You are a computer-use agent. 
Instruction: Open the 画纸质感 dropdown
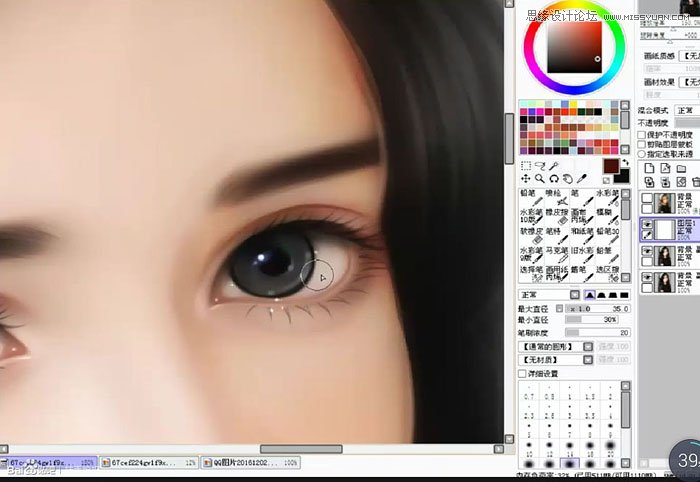click(689, 56)
